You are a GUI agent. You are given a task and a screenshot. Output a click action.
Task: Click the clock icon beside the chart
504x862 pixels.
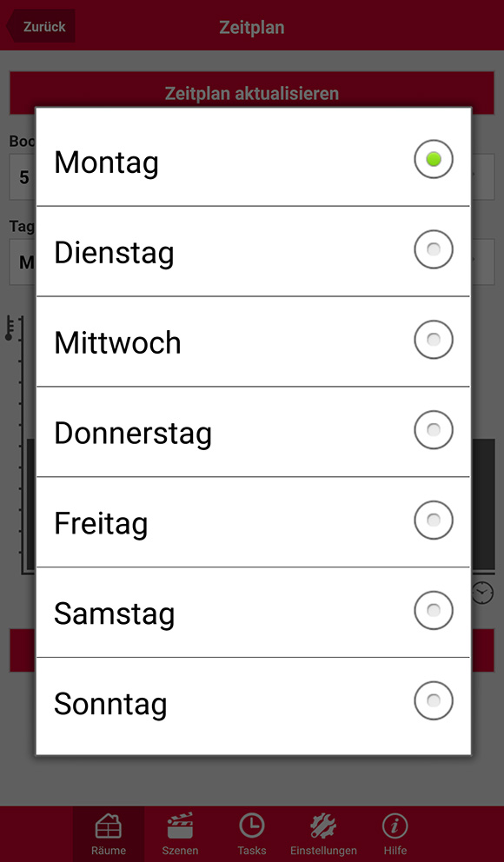[x=482, y=593]
